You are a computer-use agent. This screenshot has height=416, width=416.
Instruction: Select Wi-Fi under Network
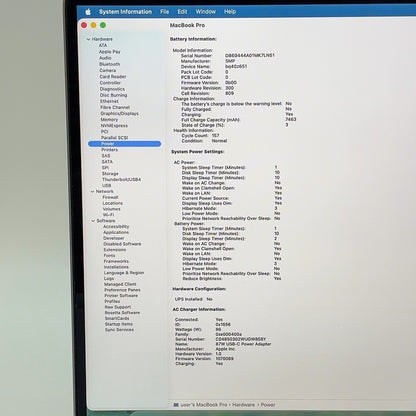(108, 215)
